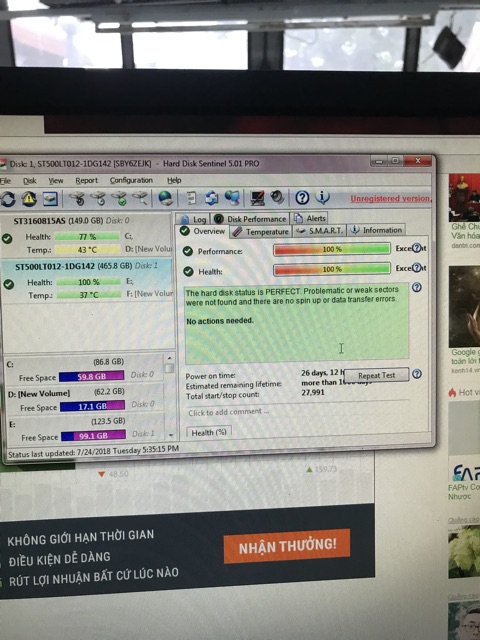Select disk ST500LT012-1DG142 in disk list
This screenshot has width=480, height=640.
[x=87, y=281]
